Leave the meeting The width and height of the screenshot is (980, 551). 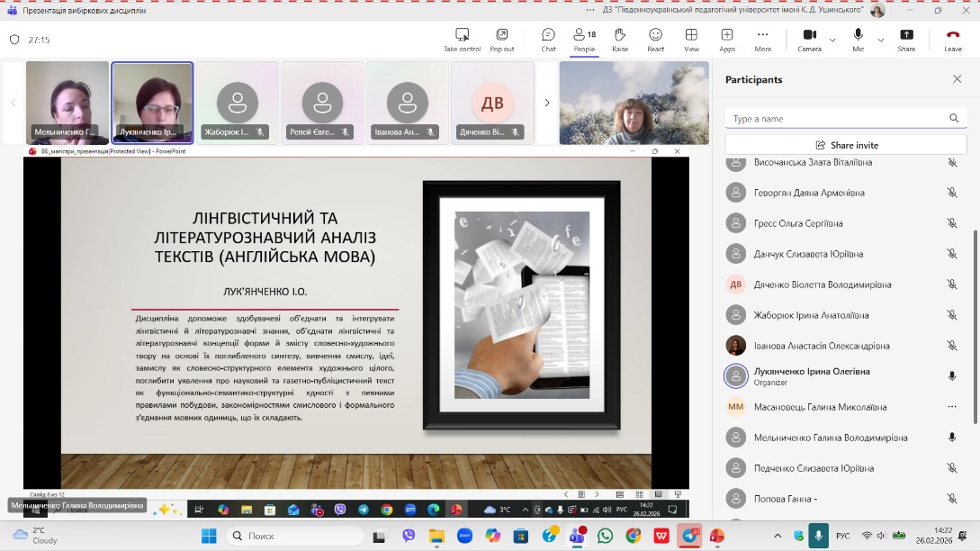(x=952, y=38)
